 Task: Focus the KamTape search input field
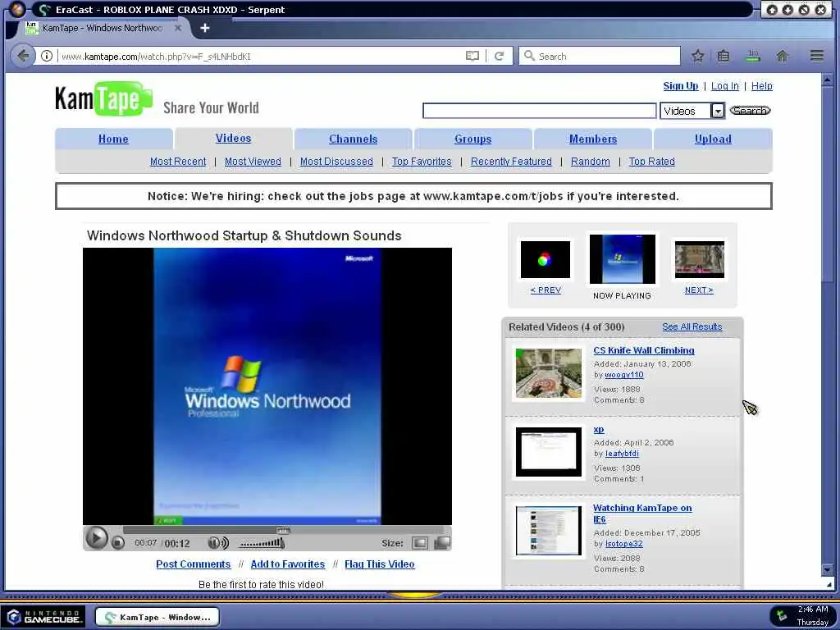[x=539, y=111]
